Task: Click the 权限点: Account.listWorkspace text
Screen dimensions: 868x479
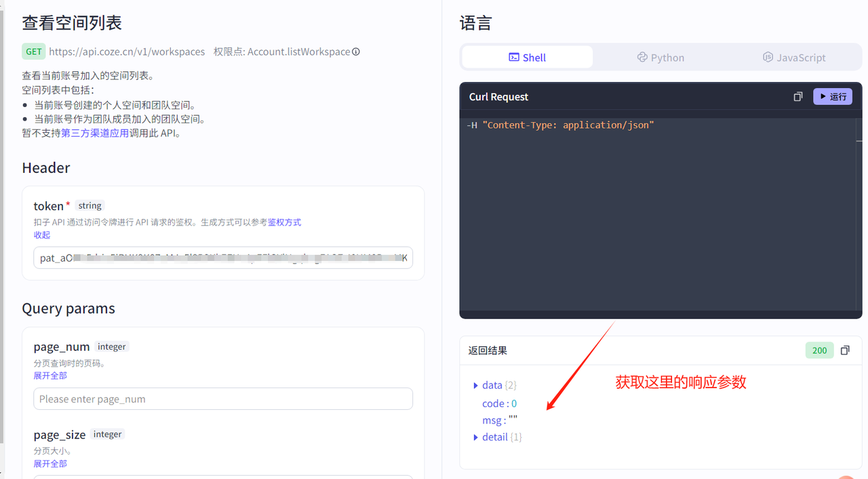Action: pos(282,51)
